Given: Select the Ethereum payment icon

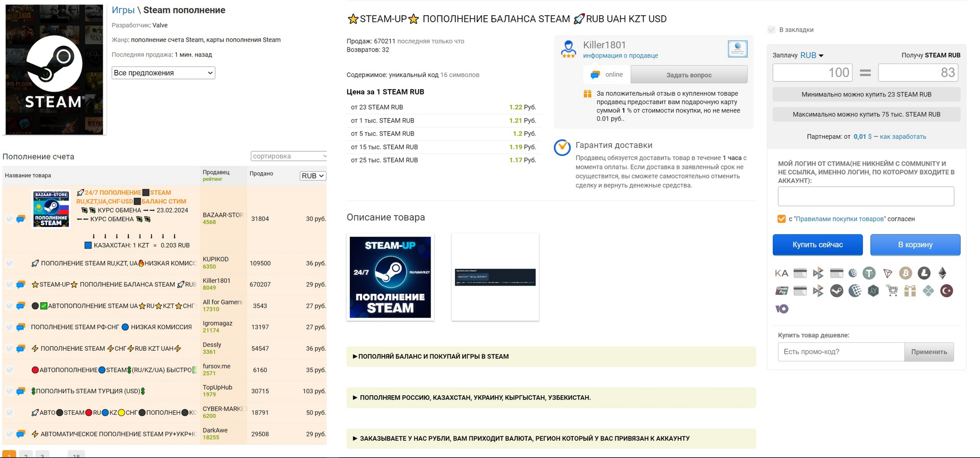Looking at the screenshot, I should pyautogui.click(x=942, y=273).
